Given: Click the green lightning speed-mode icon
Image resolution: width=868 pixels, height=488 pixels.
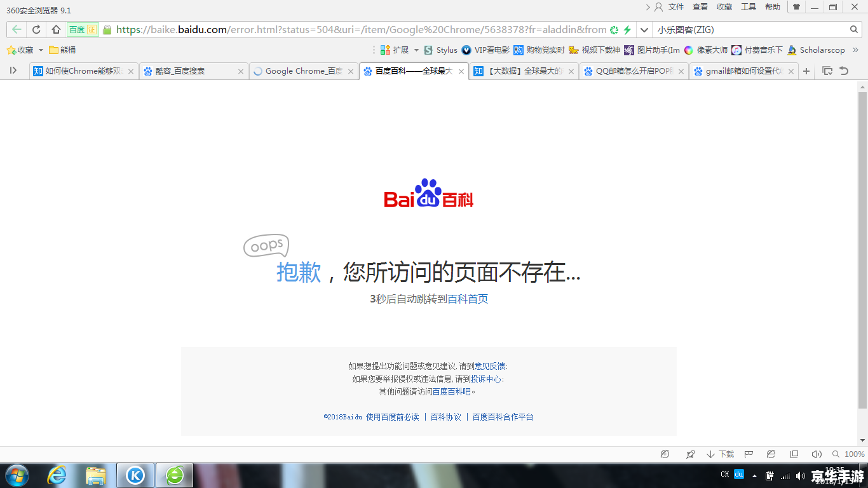Looking at the screenshot, I should [627, 30].
